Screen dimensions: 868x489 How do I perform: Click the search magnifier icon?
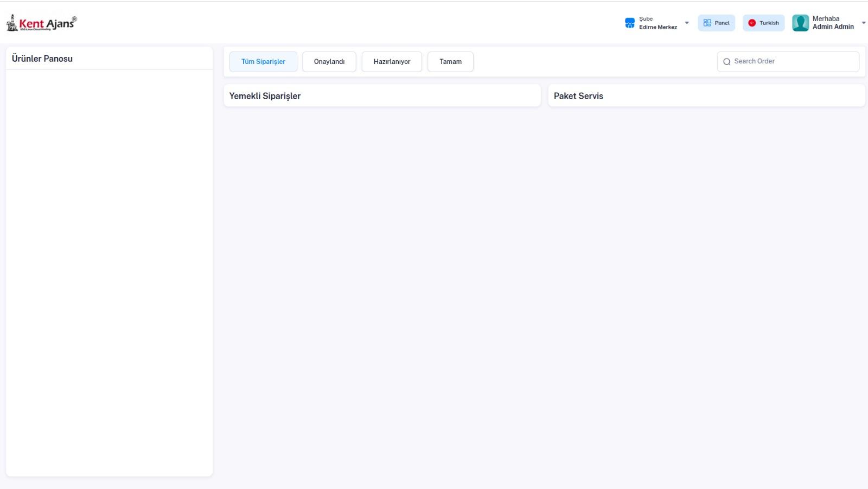pyautogui.click(x=727, y=62)
